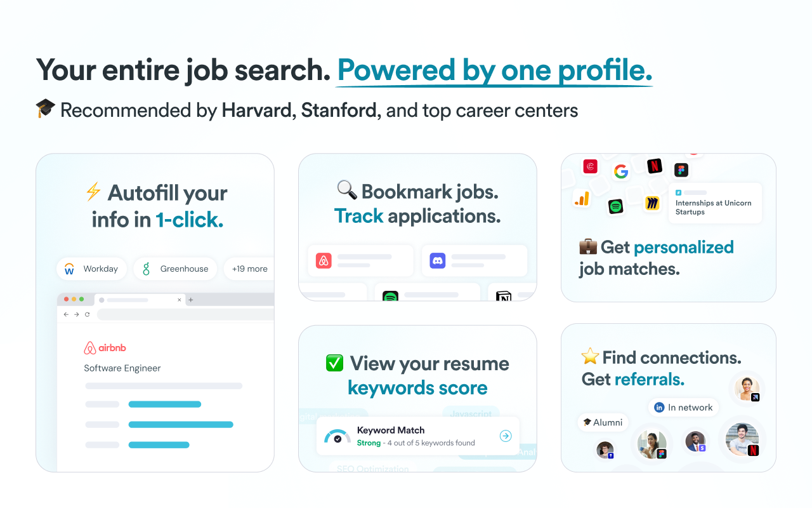The image size is (812, 508).
Task: Select the Spotify icon in job matches
Action: (615, 206)
